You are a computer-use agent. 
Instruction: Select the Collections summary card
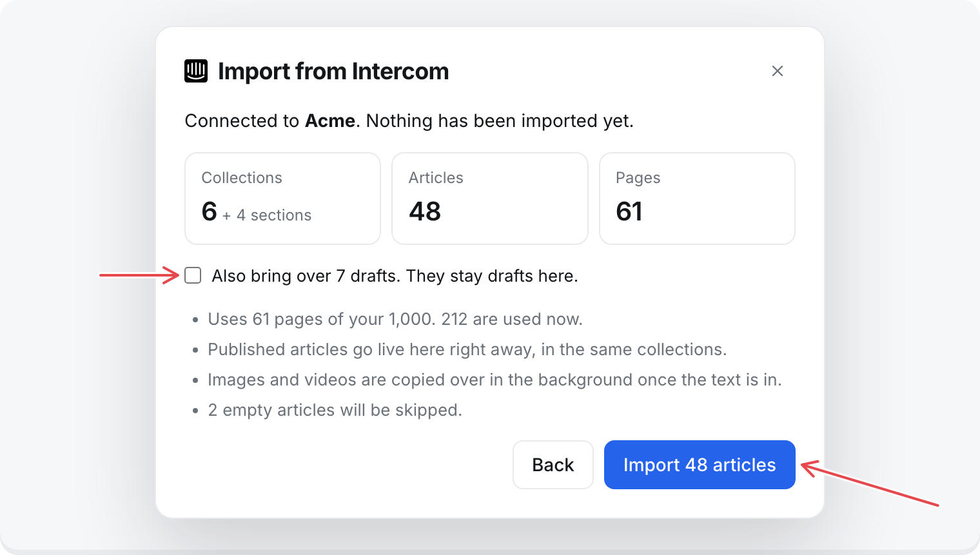tap(282, 199)
